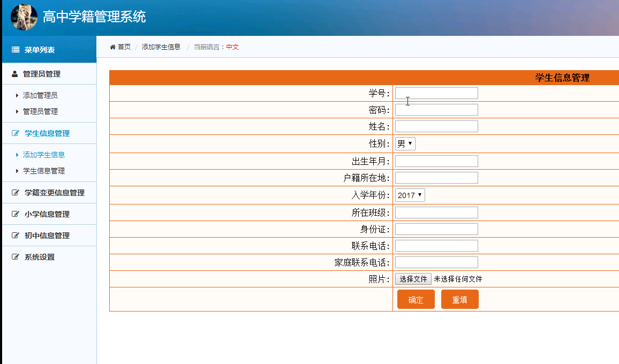Click the edit icon beside 系统设置
The height and width of the screenshot is (364, 619).
(16, 256)
